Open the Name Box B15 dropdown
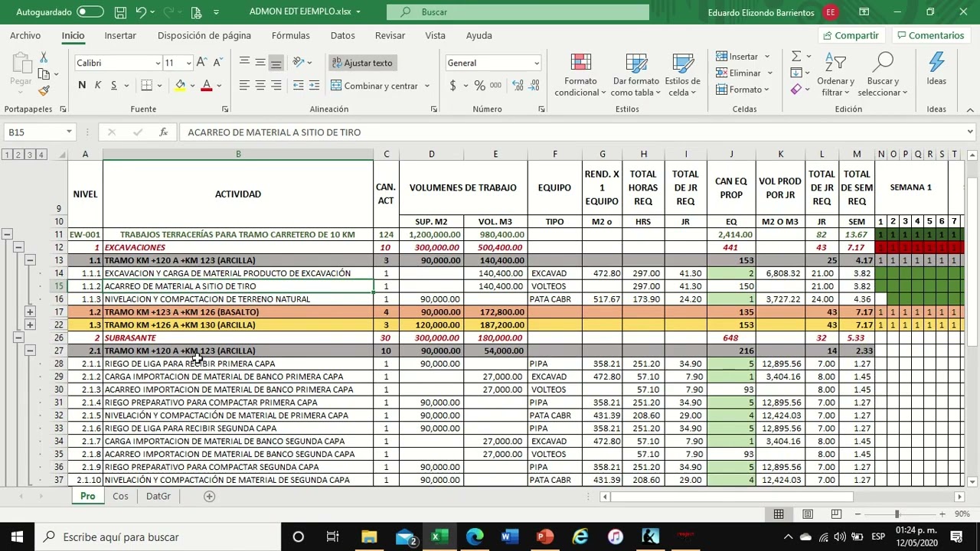This screenshot has height=551, width=980. (69, 132)
